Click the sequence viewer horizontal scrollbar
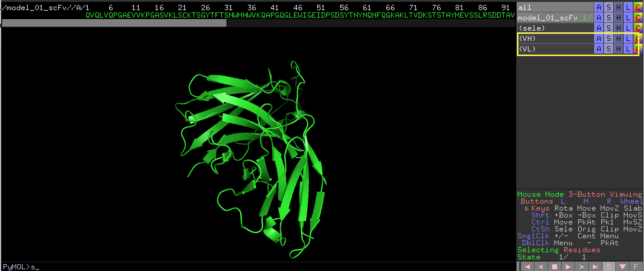The height and width of the screenshot is (271, 644). pyautogui.click(x=114, y=23)
